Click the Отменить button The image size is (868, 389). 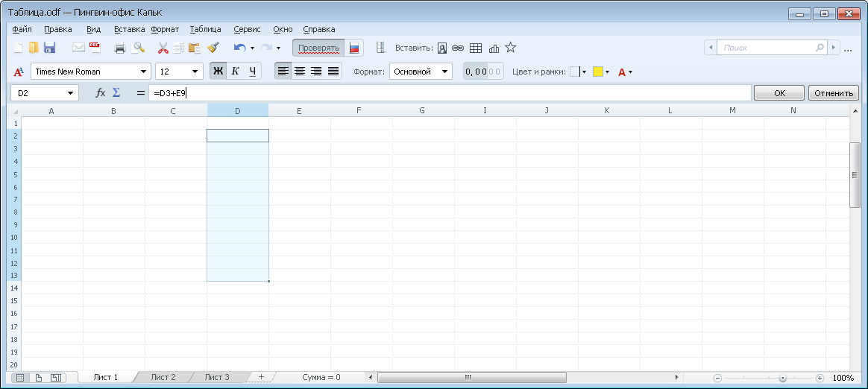pyautogui.click(x=833, y=93)
